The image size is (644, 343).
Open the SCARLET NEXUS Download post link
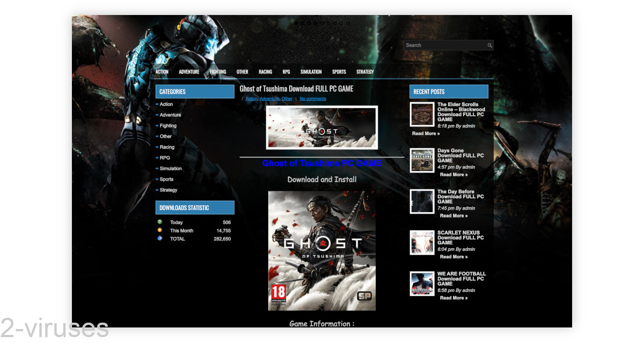point(460,237)
